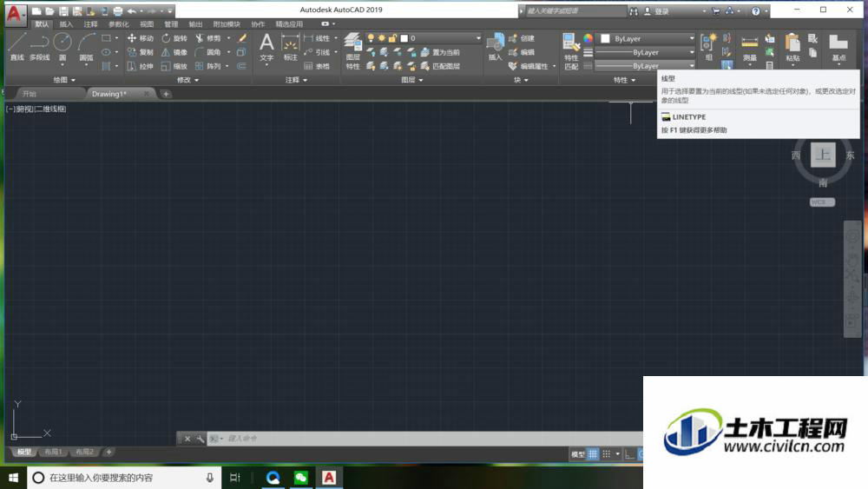868x489 pixels.
Task: Click the Insert block (插入) icon
Action: tap(495, 47)
